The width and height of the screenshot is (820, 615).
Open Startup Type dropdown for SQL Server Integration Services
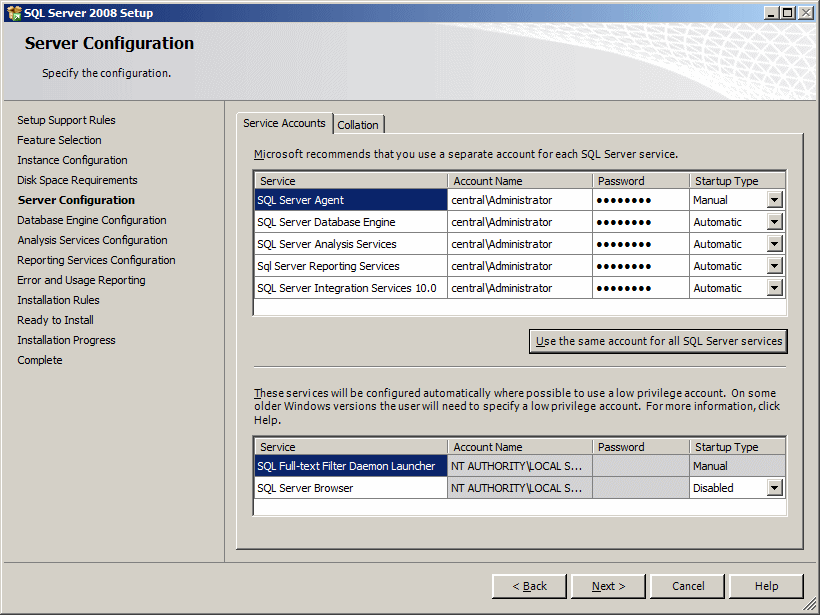coord(775,288)
